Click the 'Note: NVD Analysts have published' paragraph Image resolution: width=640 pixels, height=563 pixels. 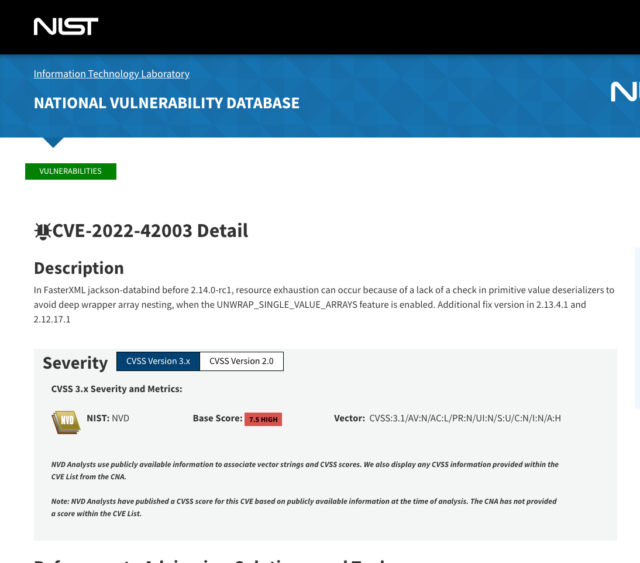click(x=304, y=507)
